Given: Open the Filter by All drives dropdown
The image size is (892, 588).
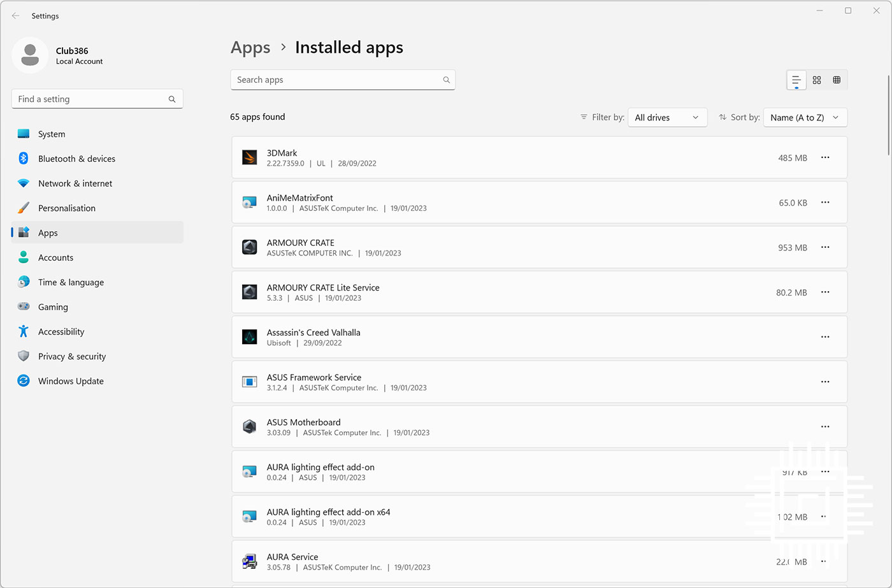Looking at the screenshot, I should pyautogui.click(x=667, y=117).
